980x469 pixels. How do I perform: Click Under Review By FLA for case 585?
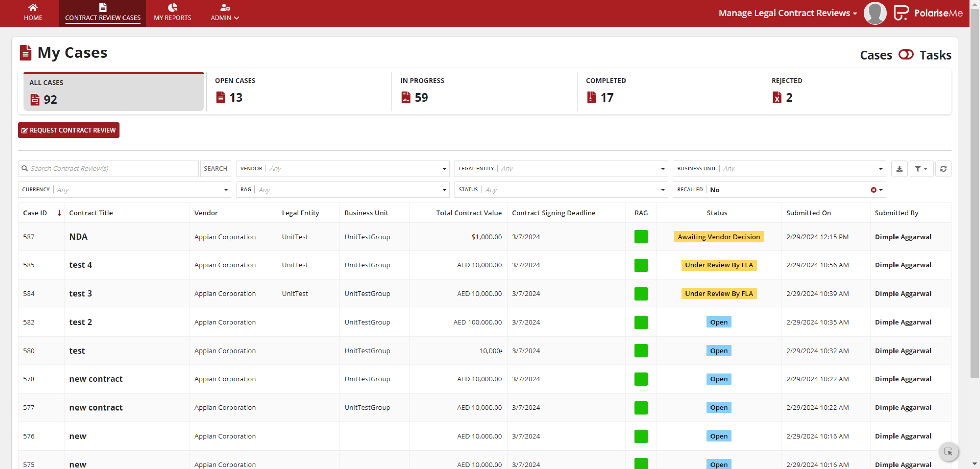coord(719,265)
